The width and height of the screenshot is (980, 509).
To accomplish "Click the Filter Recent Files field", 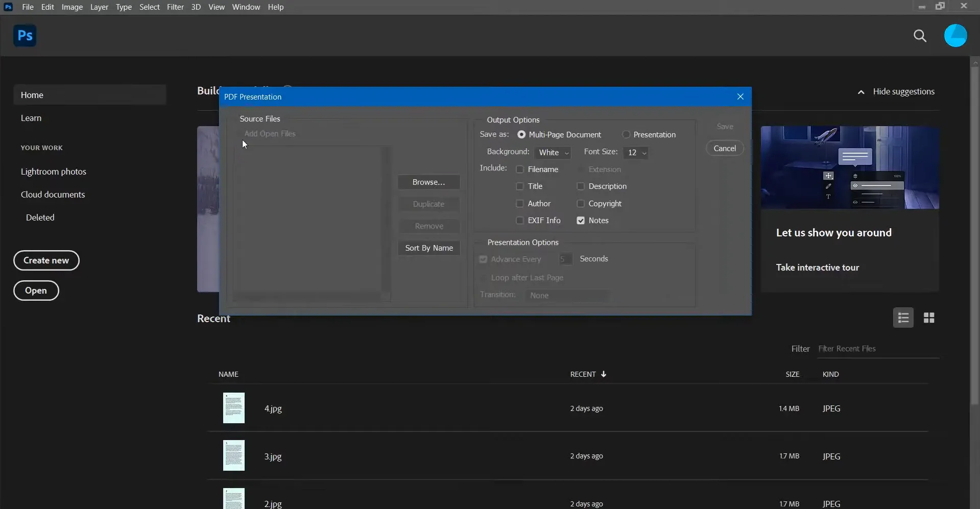I will point(877,349).
